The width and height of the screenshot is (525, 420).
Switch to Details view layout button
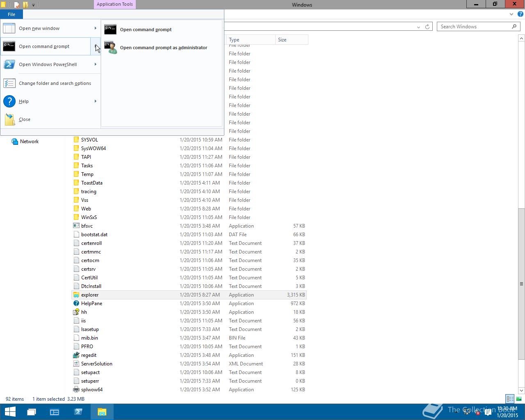[x=510, y=399]
